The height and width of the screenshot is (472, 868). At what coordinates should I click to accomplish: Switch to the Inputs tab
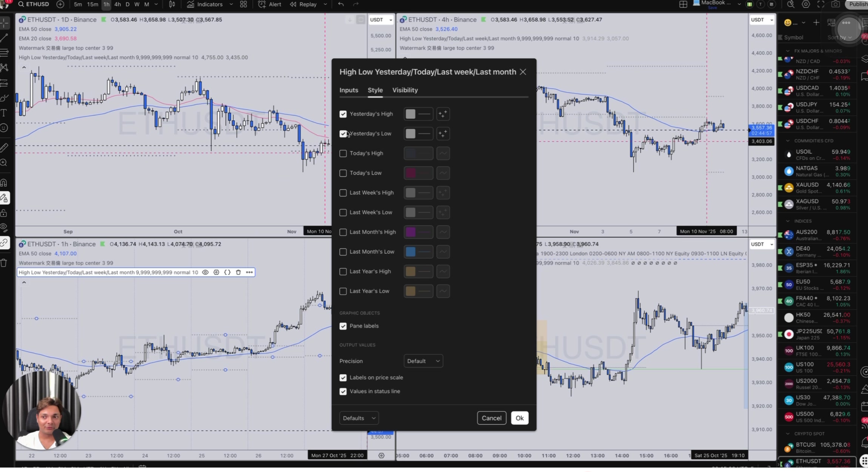click(x=348, y=90)
